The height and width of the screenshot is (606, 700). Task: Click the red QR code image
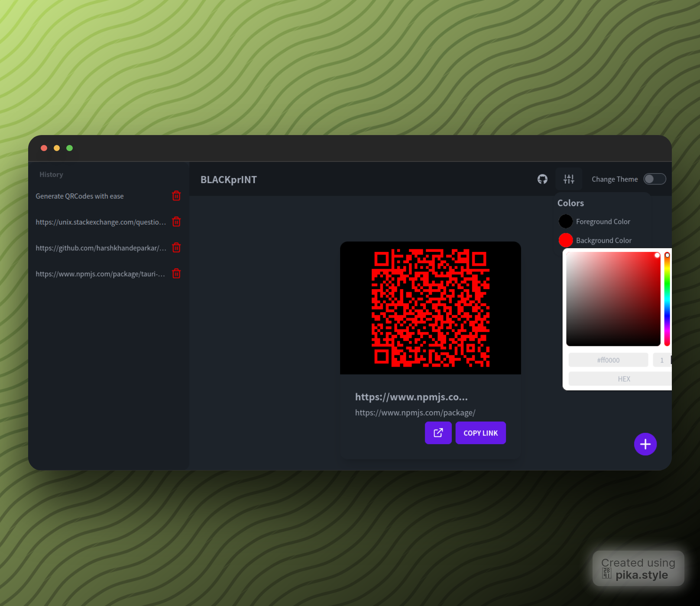[x=431, y=308]
